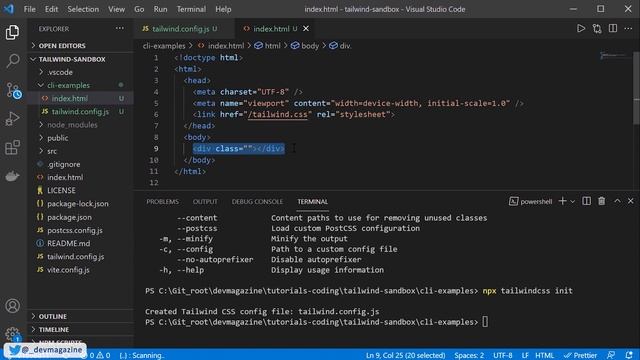
Task: Open README.md in the explorer
Action: click(69, 243)
